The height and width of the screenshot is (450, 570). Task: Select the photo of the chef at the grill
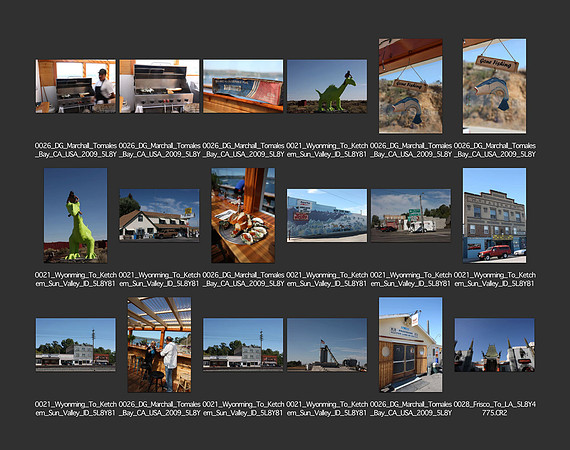point(76,86)
